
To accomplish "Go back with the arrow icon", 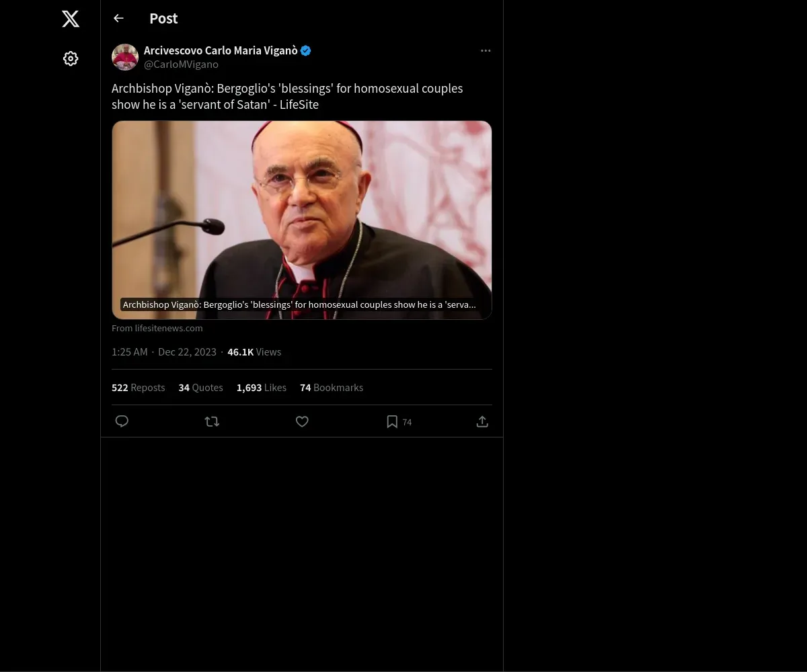I will click(118, 18).
